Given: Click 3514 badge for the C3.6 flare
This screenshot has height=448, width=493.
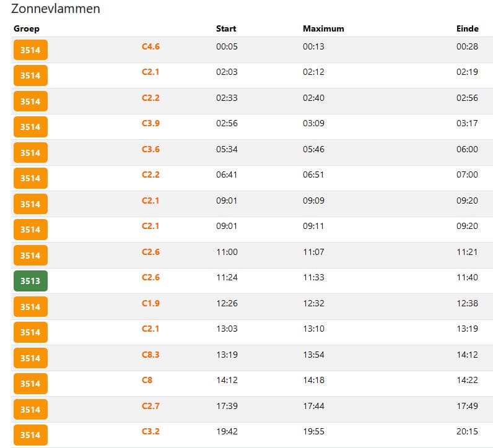Looking at the screenshot, I should tap(30, 153).
